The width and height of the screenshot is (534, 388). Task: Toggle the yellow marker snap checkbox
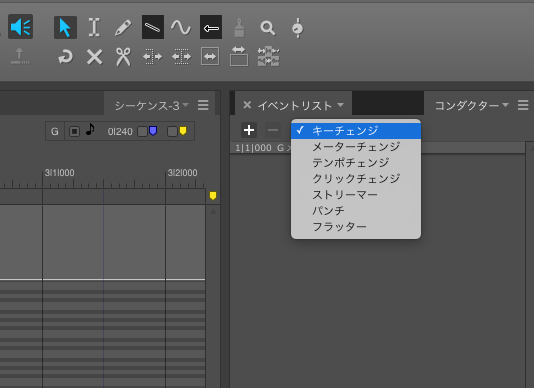click(x=172, y=131)
